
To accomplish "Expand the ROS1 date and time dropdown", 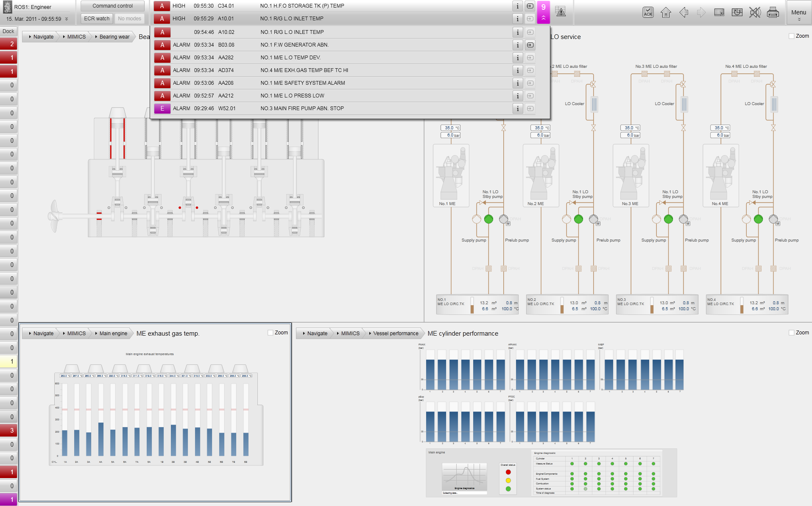I will point(67,19).
